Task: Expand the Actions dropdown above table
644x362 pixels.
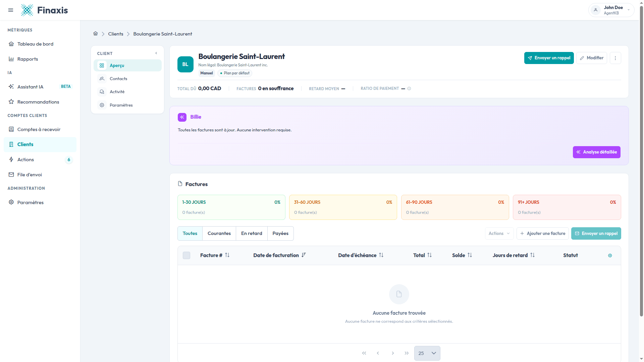Action: pyautogui.click(x=499, y=234)
